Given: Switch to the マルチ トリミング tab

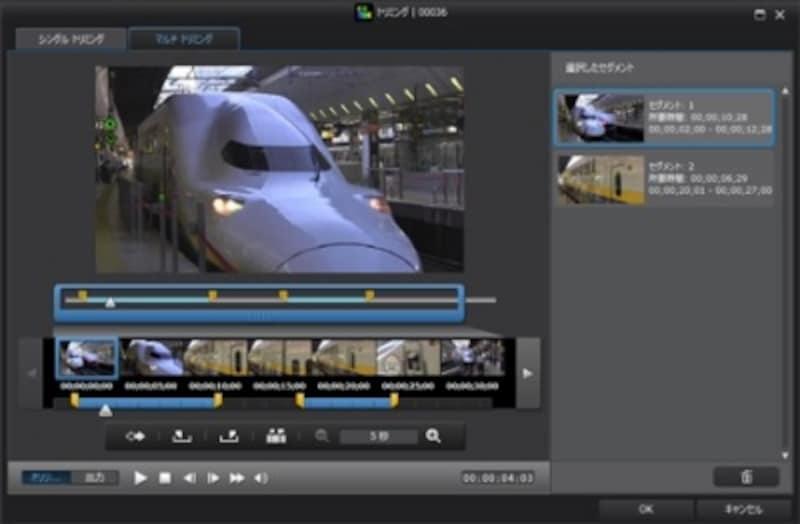Looking at the screenshot, I should click(184, 39).
